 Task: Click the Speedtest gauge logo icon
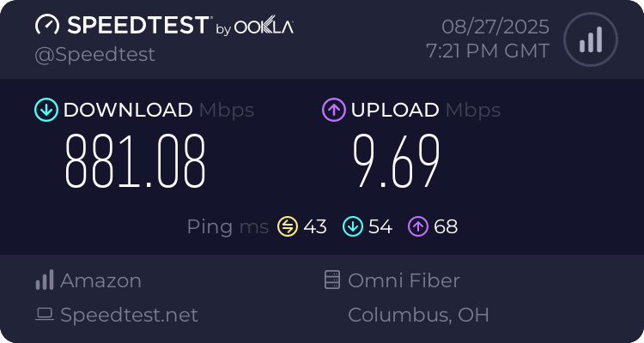[x=47, y=26]
